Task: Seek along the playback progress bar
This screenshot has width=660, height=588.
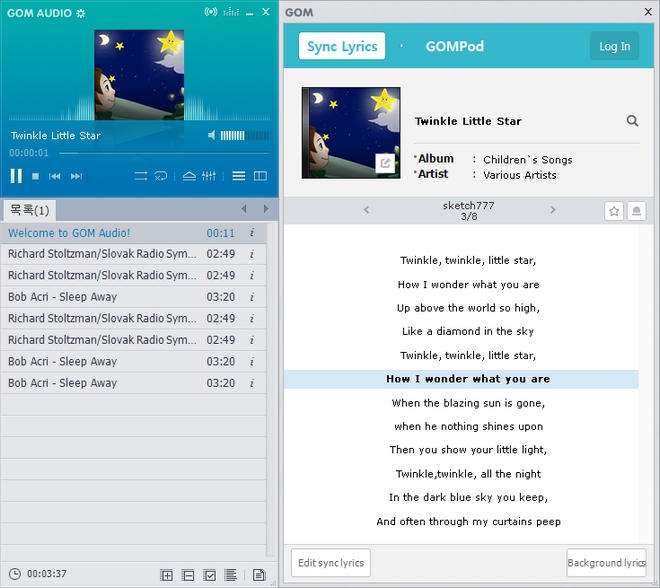Action: [x=164, y=153]
